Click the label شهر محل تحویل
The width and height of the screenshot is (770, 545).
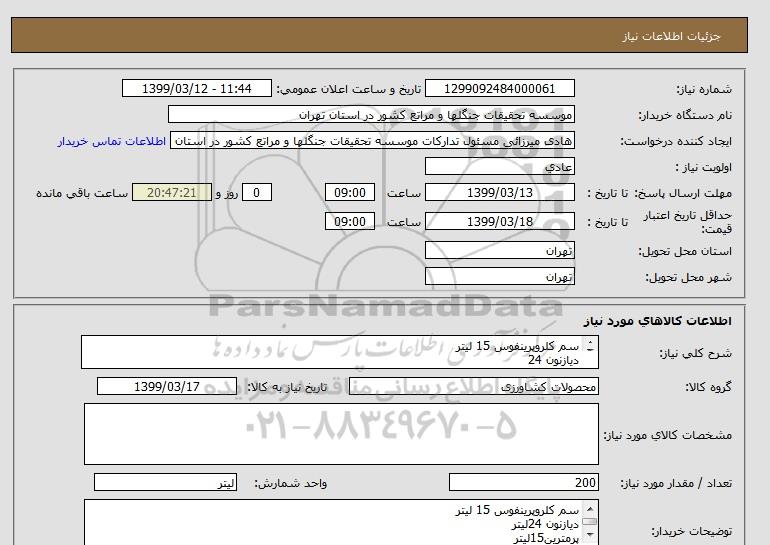pyautogui.click(x=688, y=277)
